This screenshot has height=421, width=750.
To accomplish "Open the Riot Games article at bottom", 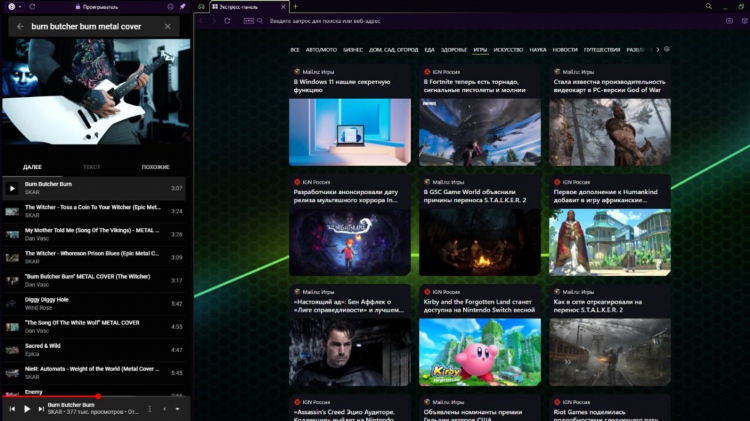I will (x=610, y=408).
